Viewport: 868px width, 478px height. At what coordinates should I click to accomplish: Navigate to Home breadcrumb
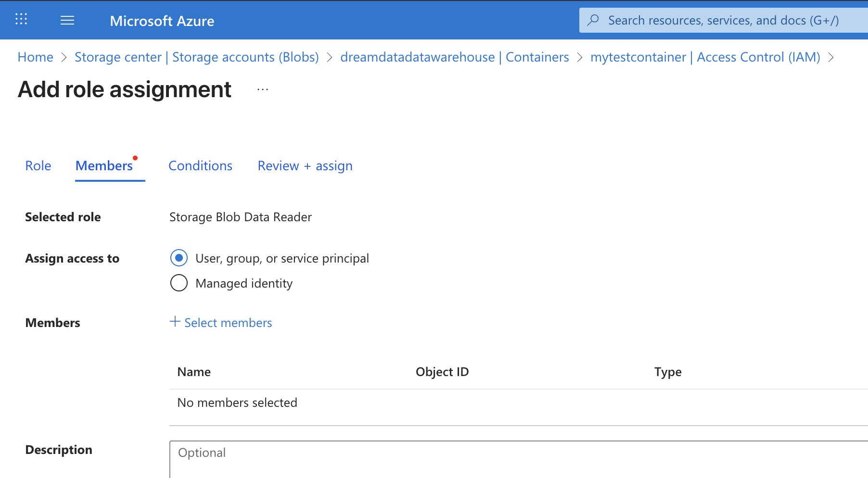point(35,57)
